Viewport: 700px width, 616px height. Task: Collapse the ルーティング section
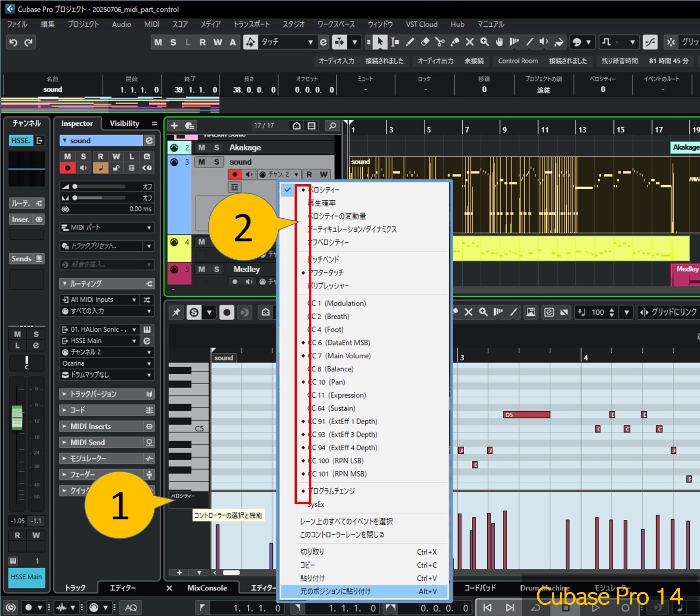(x=107, y=284)
